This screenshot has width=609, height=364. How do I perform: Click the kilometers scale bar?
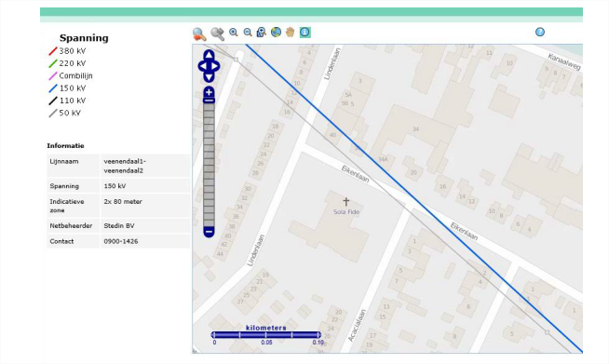pyautogui.click(x=266, y=335)
